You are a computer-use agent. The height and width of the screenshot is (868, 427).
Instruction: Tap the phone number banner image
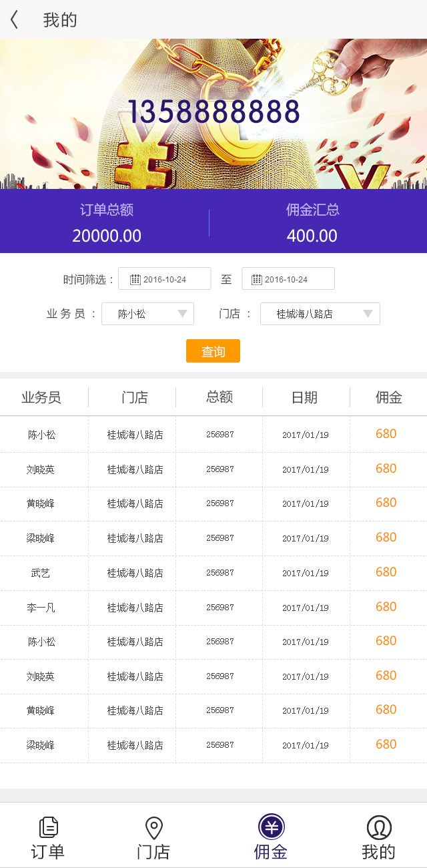[x=213, y=112]
